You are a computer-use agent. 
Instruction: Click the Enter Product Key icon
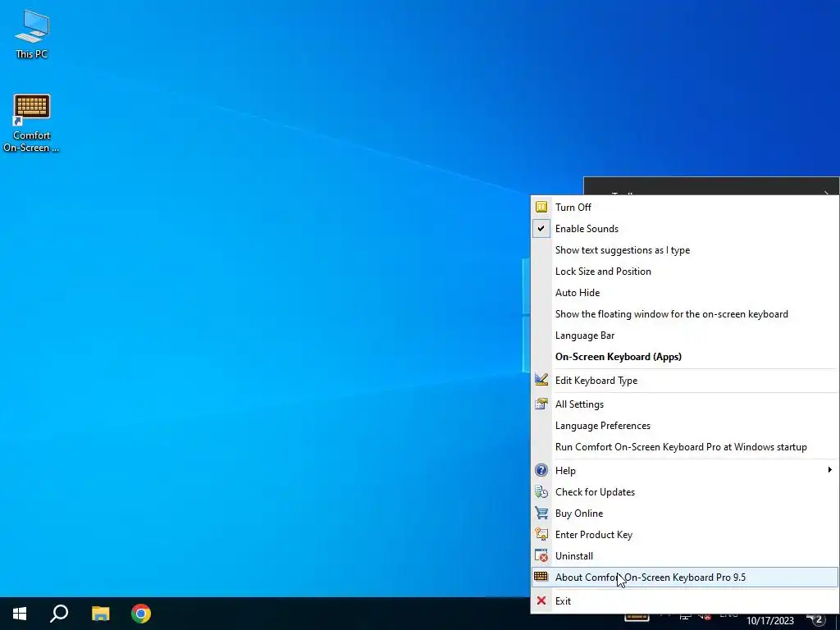(x=541, y=535)
